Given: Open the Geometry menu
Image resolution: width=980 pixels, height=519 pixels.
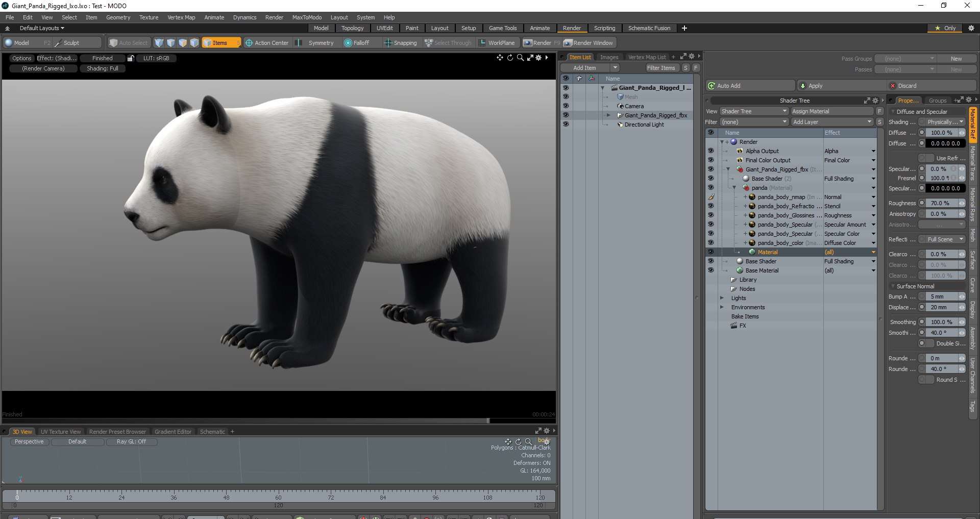Looking at the screenshot, I should point(118,17).
